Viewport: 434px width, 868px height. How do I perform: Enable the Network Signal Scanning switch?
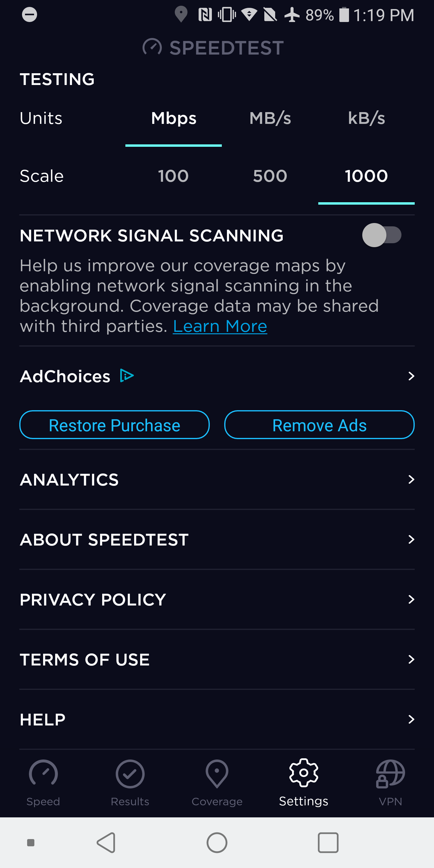[x=382, y=235]
